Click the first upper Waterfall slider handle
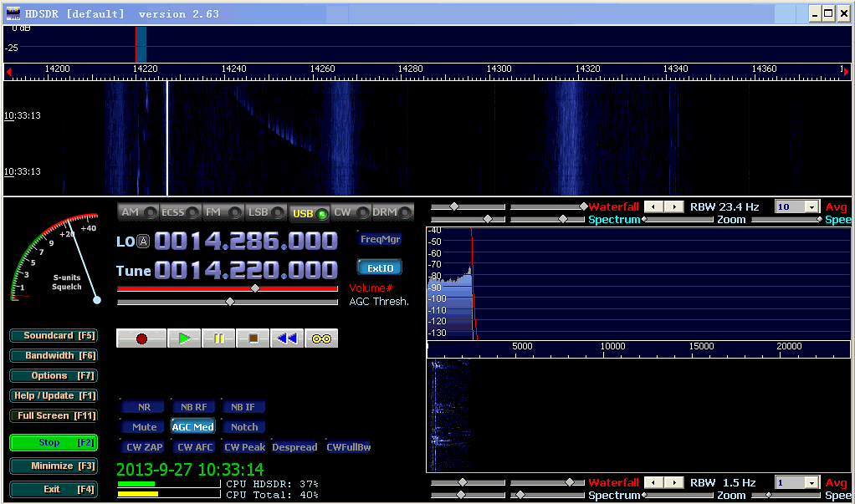 (x=454, y=206)
